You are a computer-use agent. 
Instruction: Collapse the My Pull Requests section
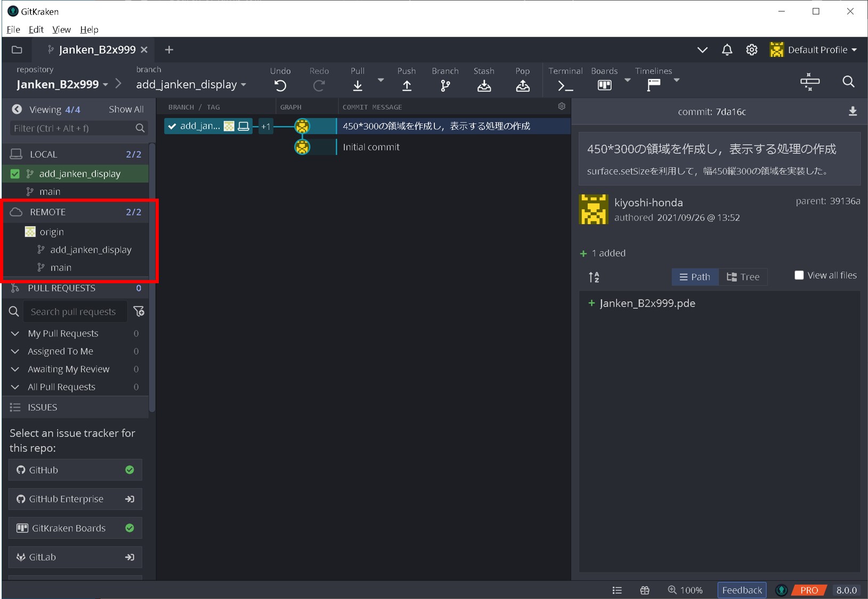click(x=15, y=333)
